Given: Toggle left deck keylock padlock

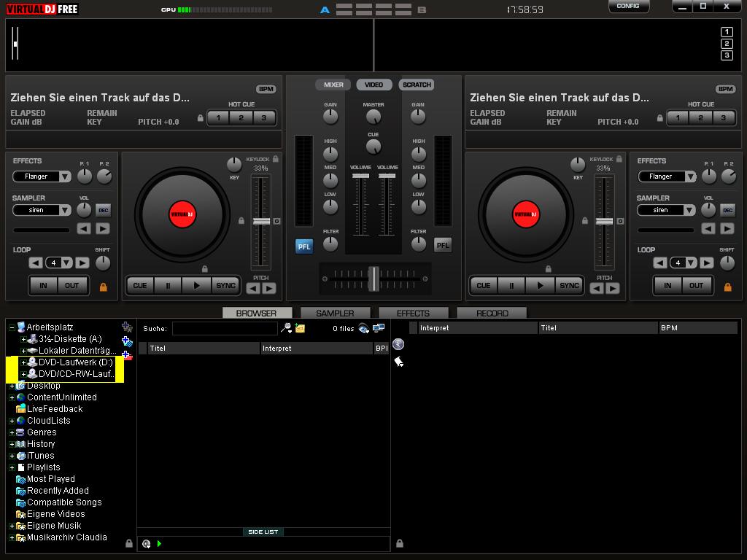Looking at the screenshot, I should click(275, 159).
